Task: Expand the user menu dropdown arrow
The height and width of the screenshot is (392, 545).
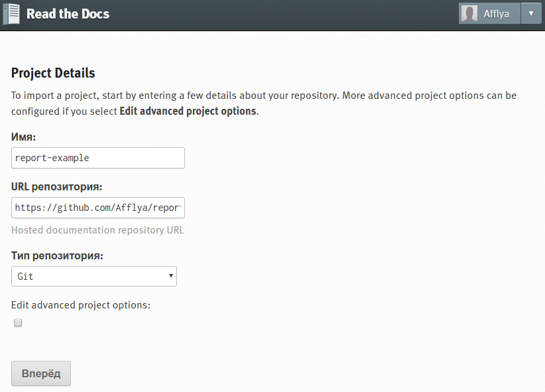Action: point(531,13)
